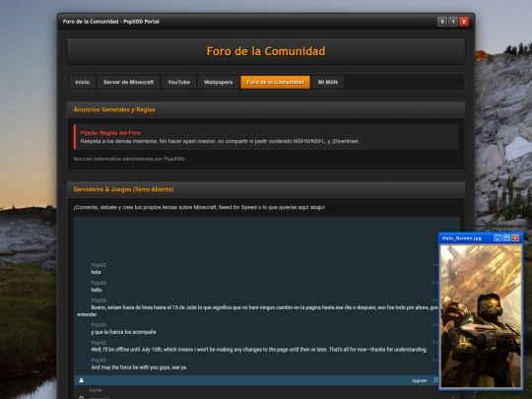
Task: Click the Upgrade link in the chat bar
Action: click(x=420, y=380)
